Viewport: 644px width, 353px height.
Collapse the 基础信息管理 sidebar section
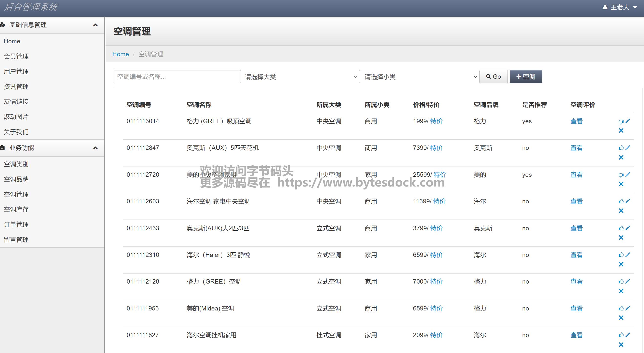click(95, 25)
